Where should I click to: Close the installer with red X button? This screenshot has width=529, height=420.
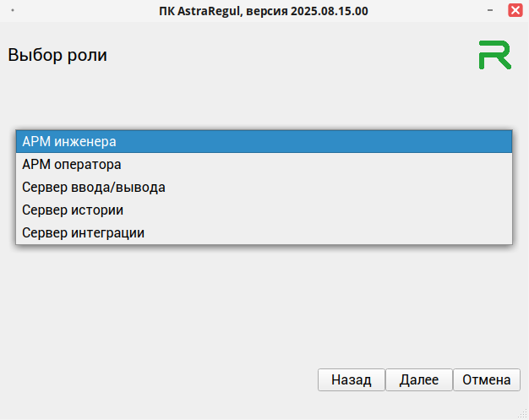click(514, 10)
